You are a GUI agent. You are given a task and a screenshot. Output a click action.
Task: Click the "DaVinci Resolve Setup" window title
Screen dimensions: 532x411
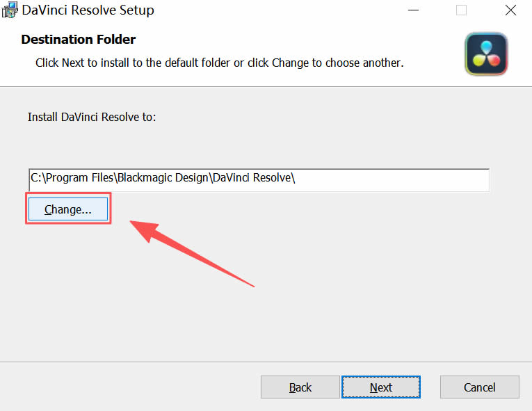pyautogui.click(x=88, y=10)
